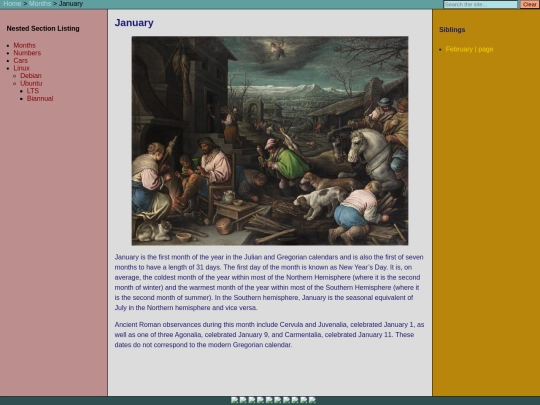Open the Numbers section link

click(27, 53)
